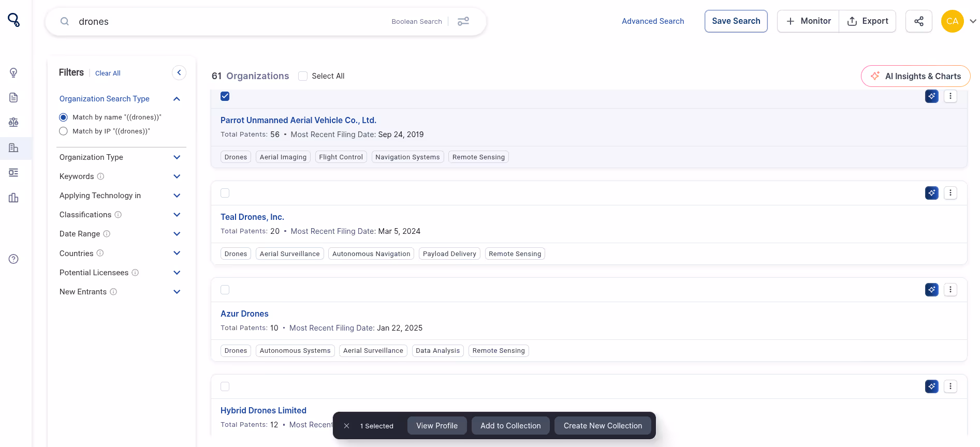Open the organizations building sidebar icon
This screenshot has width=980, height=447.
click(13, 148)
